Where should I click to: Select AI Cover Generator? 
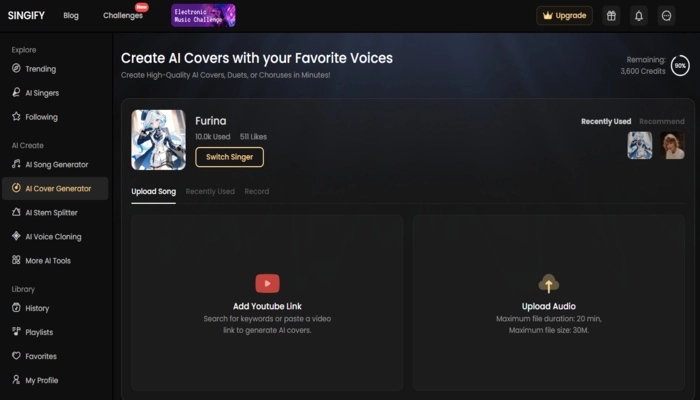pyautogui.click(x=55, y=188)
